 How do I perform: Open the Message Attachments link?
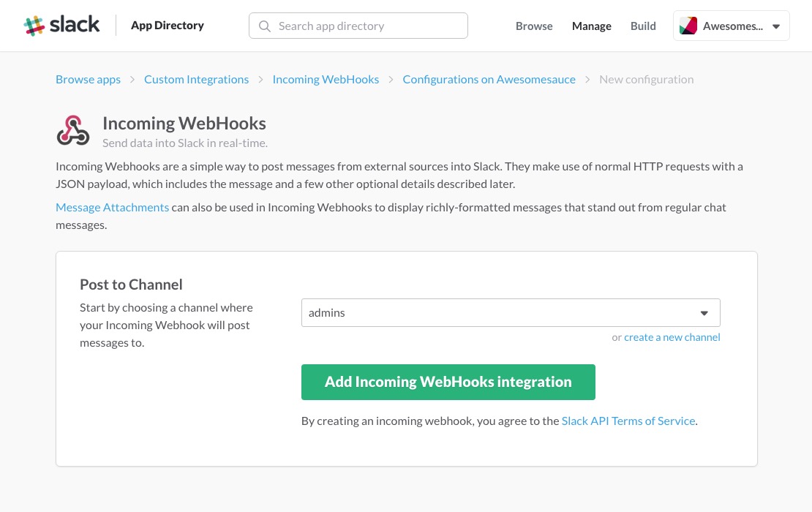pyautogui.click(x=113, y=207)
